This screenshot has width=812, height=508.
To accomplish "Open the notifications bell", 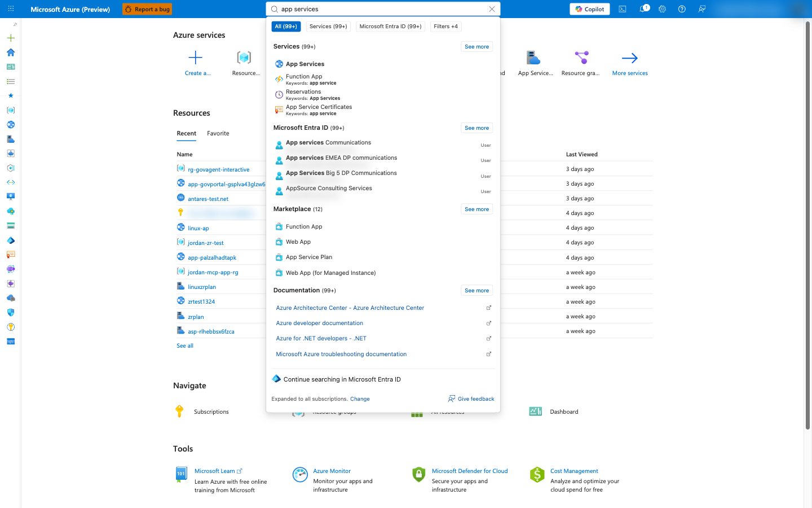I will pos(643,9).
